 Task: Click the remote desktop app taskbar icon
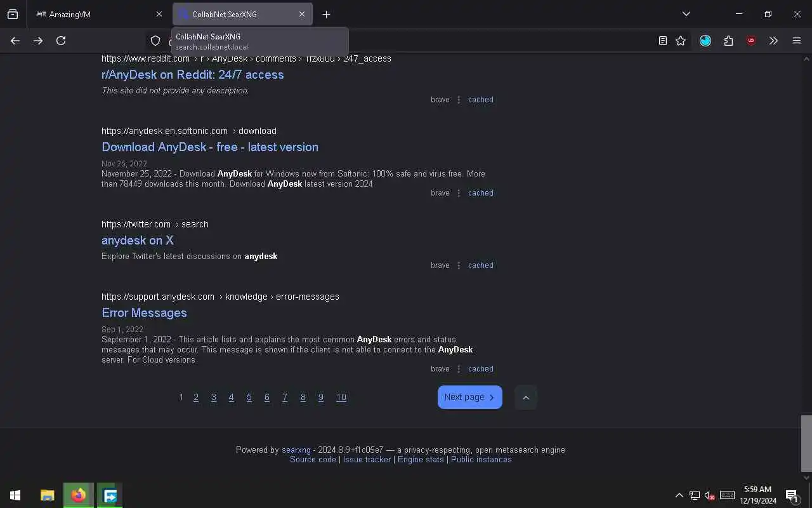pyautogui.click(x=110, y=495)
